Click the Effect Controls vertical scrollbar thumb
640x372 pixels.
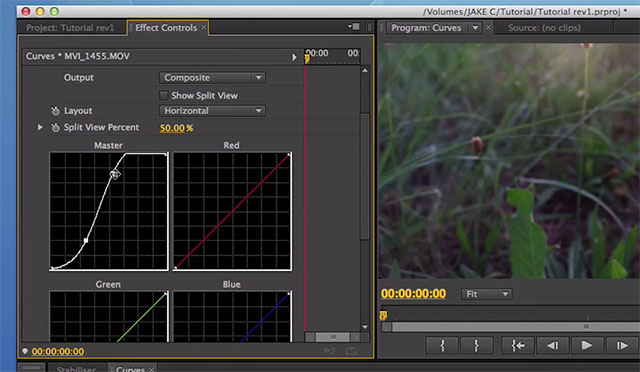pos(365,176)
